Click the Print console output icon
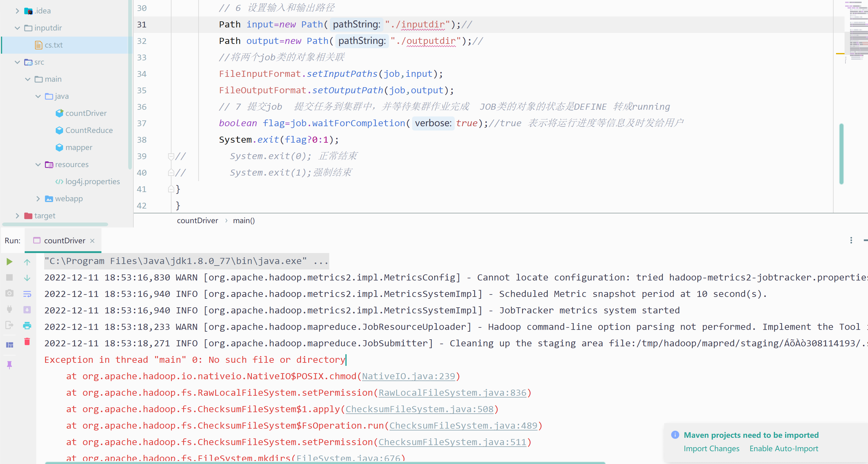Viewport: 868px width, 464px height. (x=27, y=326)
